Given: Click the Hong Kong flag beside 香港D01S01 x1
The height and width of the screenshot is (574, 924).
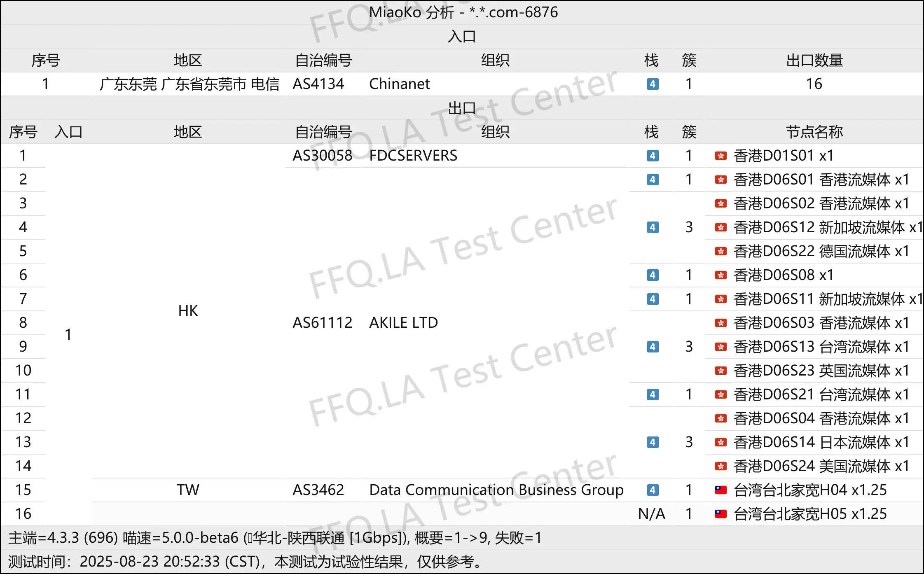Looking at the screenshot, I should click(720, 156).
